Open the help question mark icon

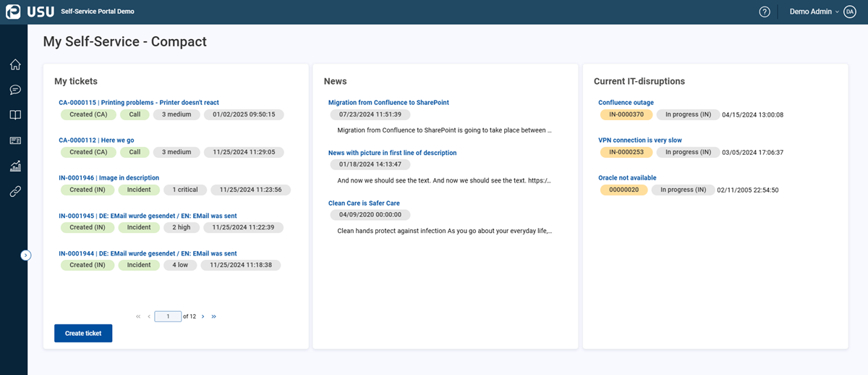click(765, 12)
